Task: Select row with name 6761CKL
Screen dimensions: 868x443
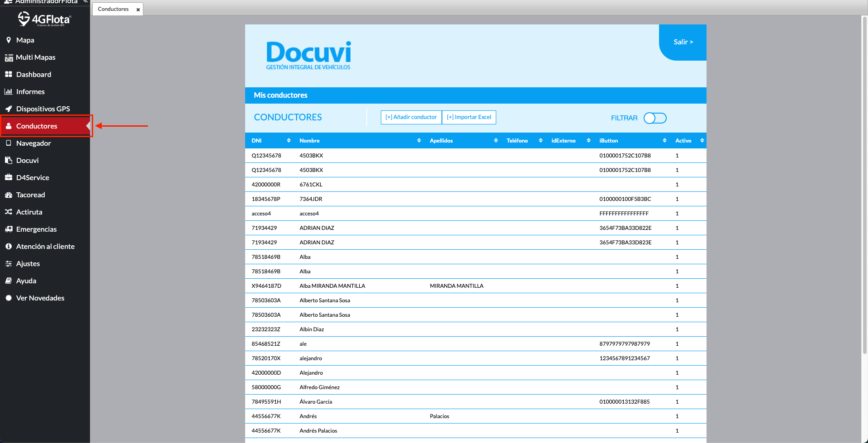Action: click(x=475, y=185)
